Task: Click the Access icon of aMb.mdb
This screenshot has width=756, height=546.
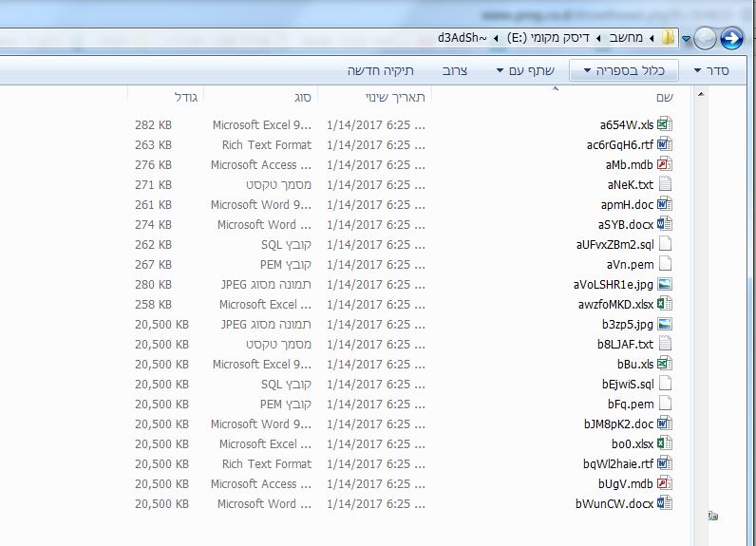Action: (x=665, y=164)
